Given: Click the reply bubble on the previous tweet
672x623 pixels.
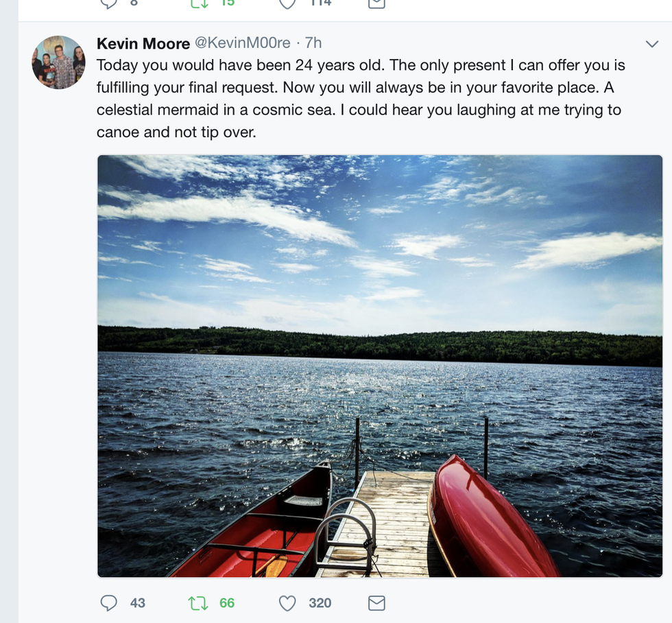Looking at the screenshot, I should (109, 3).
